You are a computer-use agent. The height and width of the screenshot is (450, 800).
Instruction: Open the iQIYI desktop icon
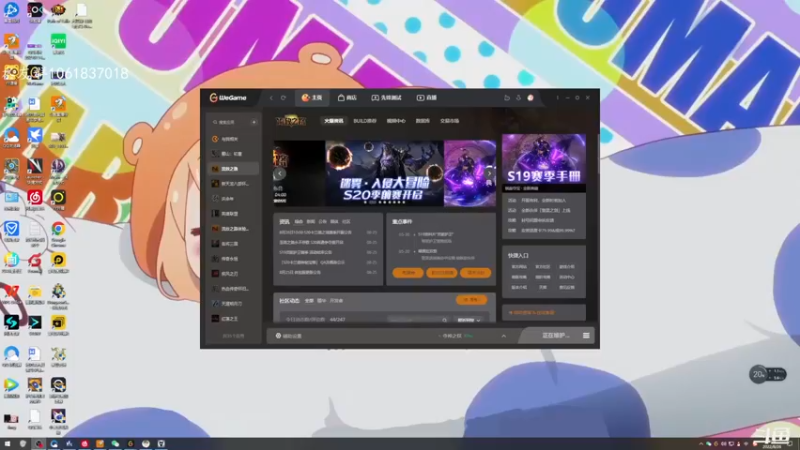click(x=58, y=44)
